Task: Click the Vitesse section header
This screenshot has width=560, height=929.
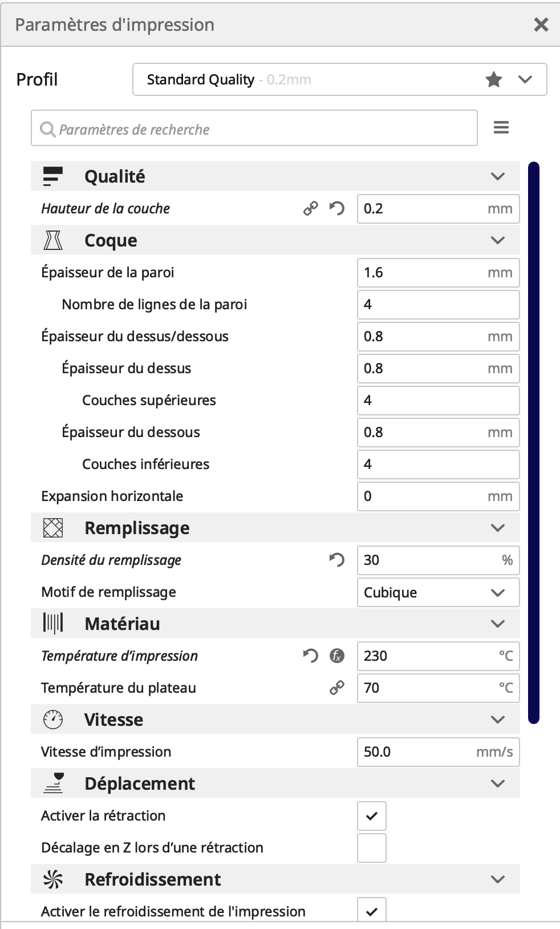Action: [275, 720]
